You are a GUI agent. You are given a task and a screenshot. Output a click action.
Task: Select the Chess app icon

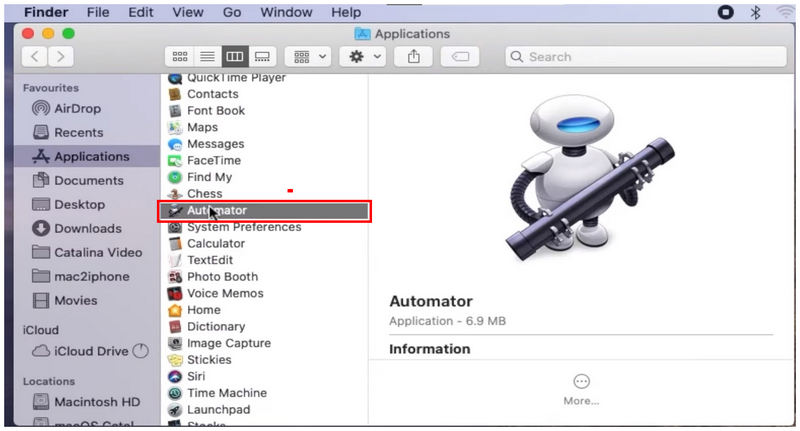(x=175, y=194)
